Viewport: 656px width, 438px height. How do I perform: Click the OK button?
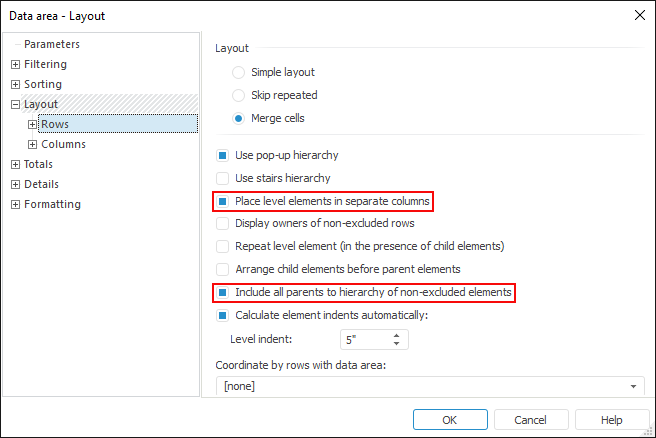(x=450, y=420)
